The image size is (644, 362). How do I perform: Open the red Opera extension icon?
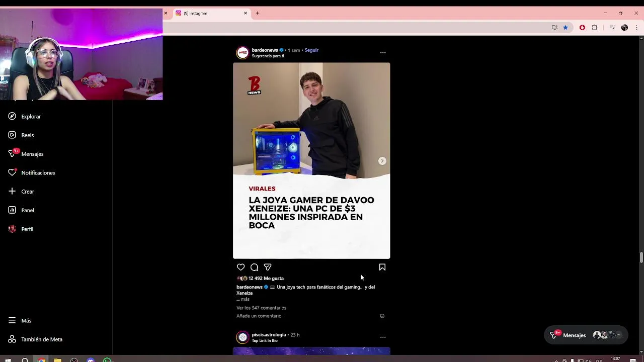tap(582, 28)
